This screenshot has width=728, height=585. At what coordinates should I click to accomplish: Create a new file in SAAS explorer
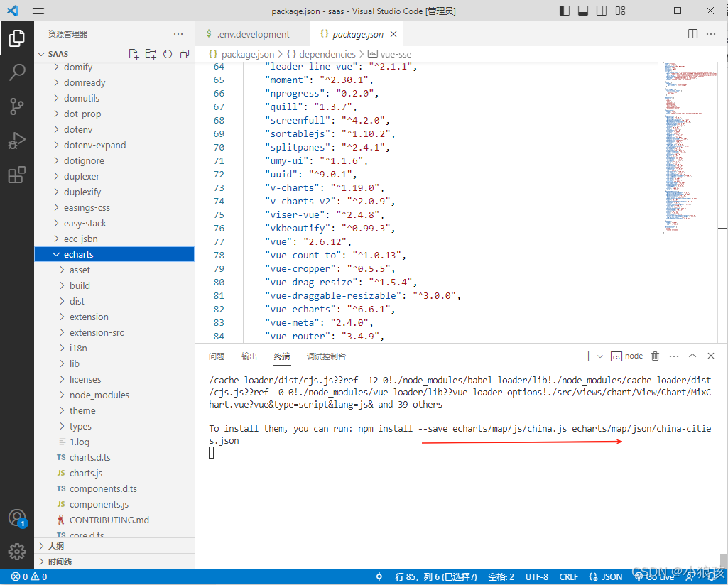(134, 54)
